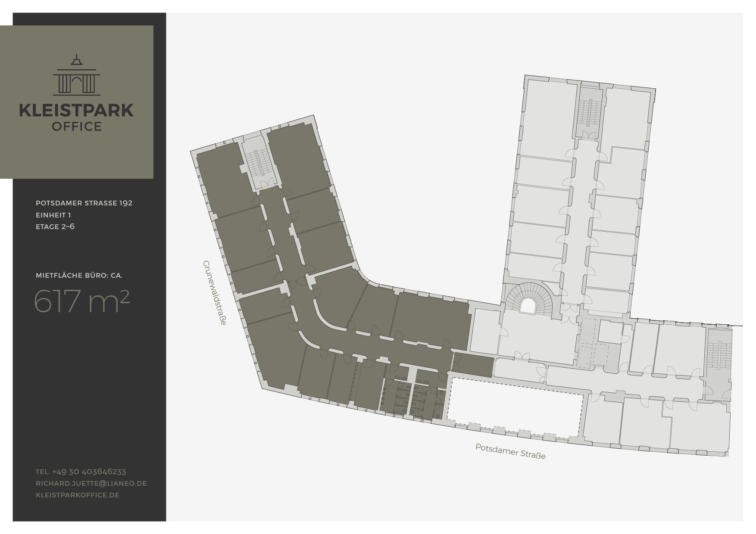756x534 pixels.
Task: Click the KLEISTPARK title text
Action: pyautogui.click(x=76, y=111)
